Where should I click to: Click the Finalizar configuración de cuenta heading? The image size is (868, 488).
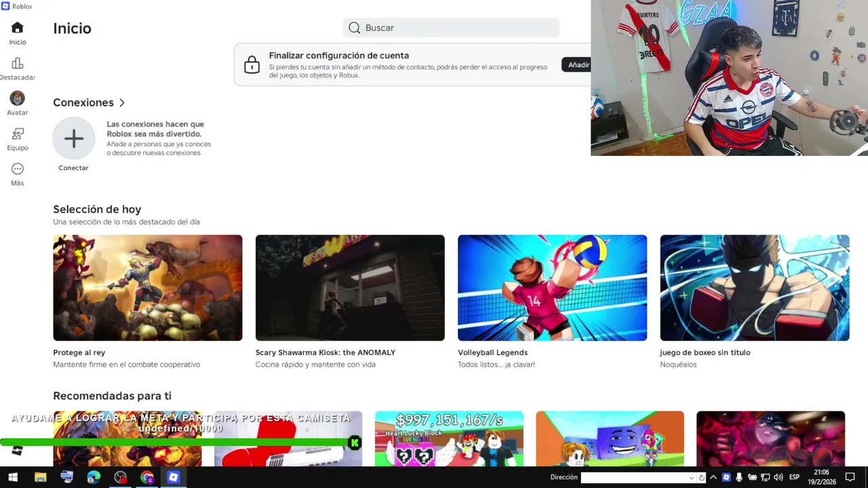[x=339, y=56]
